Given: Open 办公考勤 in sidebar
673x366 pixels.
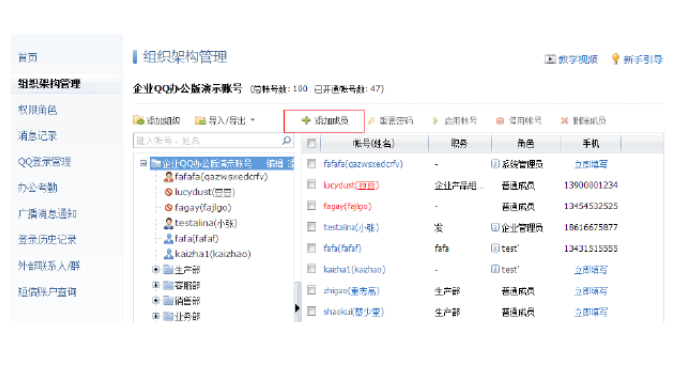Looking at the screenshot, I should coord(37,188).
